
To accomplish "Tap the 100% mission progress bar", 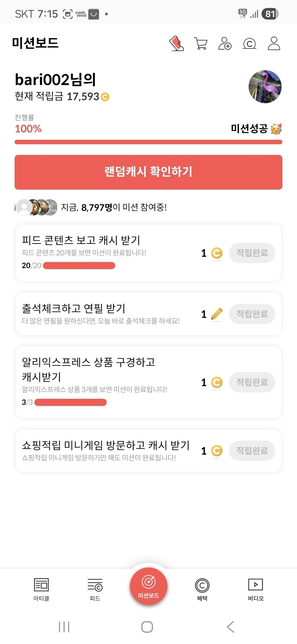I will (x=148, y=142).
